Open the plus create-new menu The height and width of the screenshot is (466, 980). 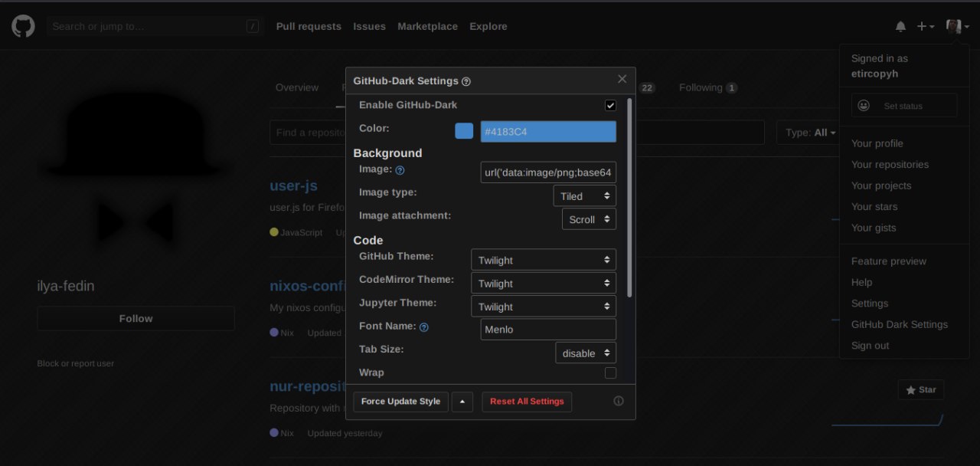[x=926, y=26]
